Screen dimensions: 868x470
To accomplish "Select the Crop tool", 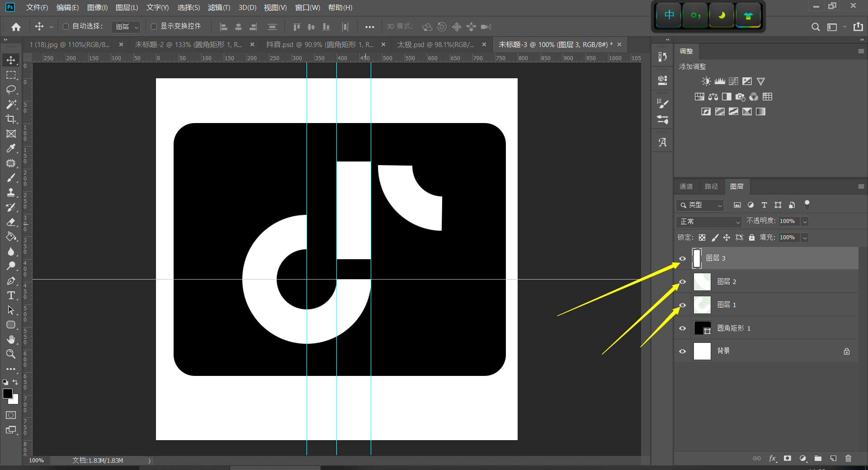I will (x=11, y=119).
